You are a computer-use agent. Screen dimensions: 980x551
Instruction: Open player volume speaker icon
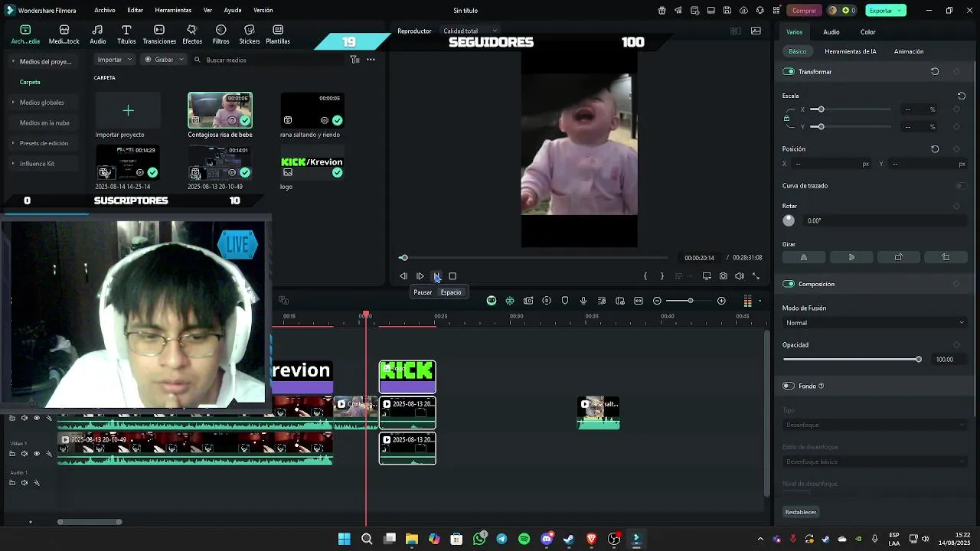click(740, 276)
